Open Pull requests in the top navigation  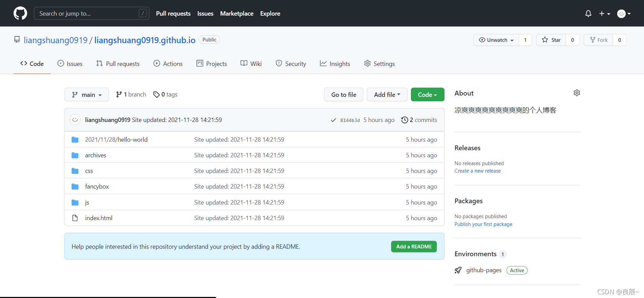pos(173,14)
